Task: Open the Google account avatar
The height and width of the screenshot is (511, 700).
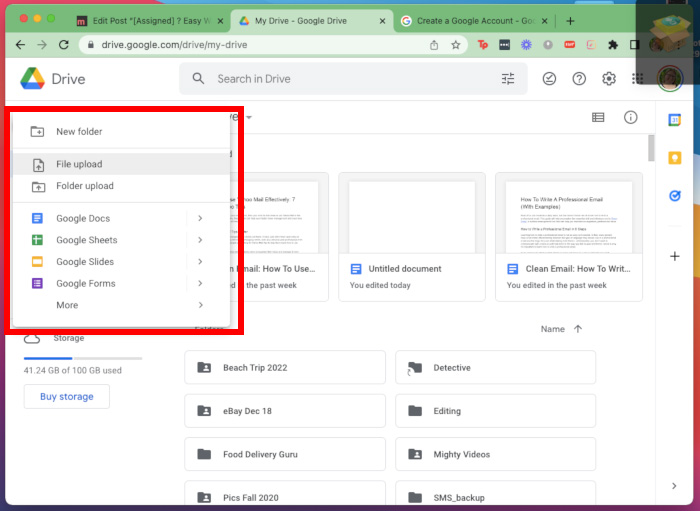Action: [x=670, y=79]
